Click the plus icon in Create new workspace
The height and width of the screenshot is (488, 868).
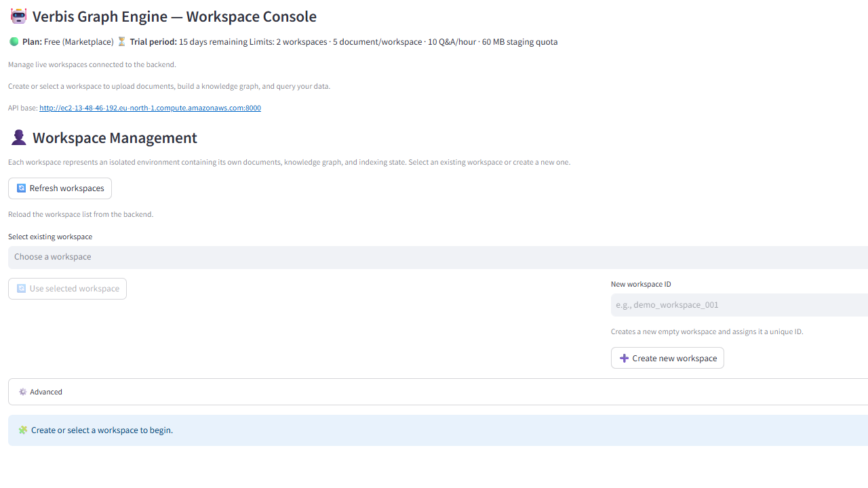pyautogui.click(x=625, y=358)
